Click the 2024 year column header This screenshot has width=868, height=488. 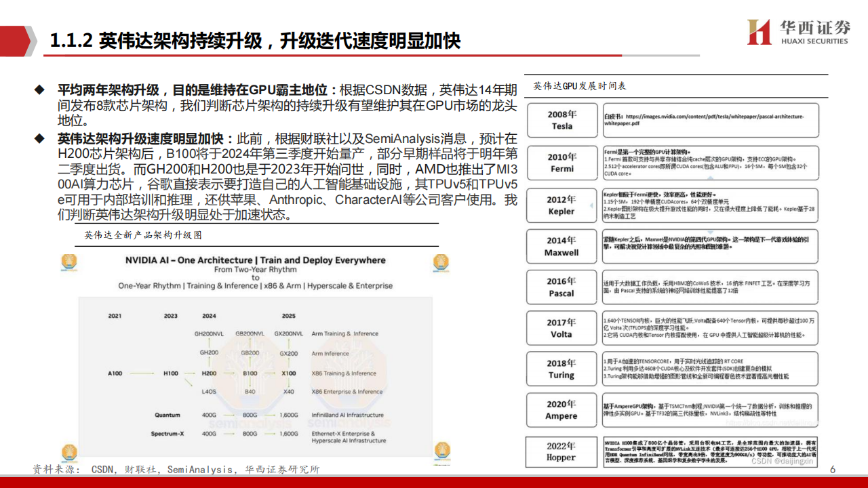pyautogui.click(x=209, y=316)
